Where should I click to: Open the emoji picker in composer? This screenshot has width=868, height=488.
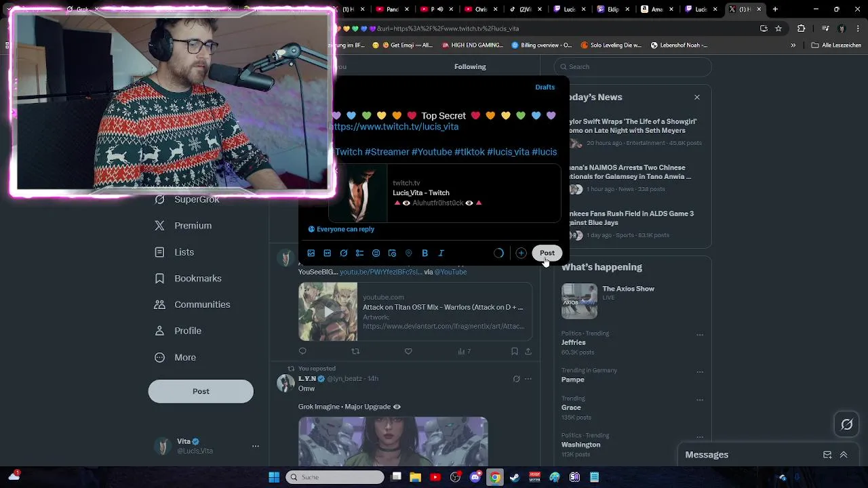[x=376, y=253]
